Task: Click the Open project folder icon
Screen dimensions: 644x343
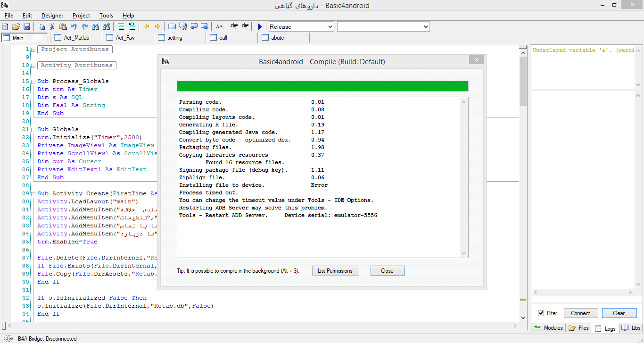Action: (x=16, y=27)
